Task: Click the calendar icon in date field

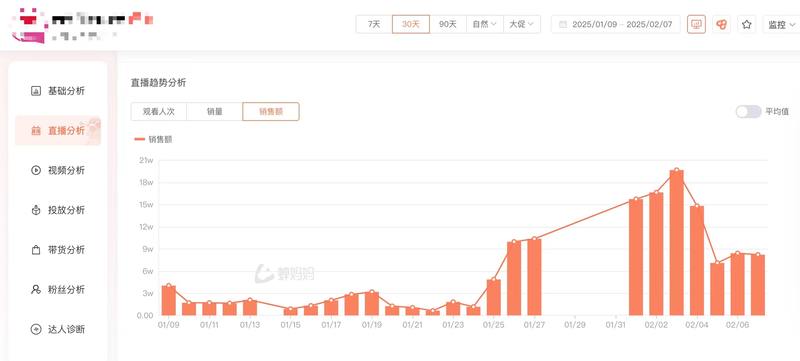Action: tap(563, 24)
